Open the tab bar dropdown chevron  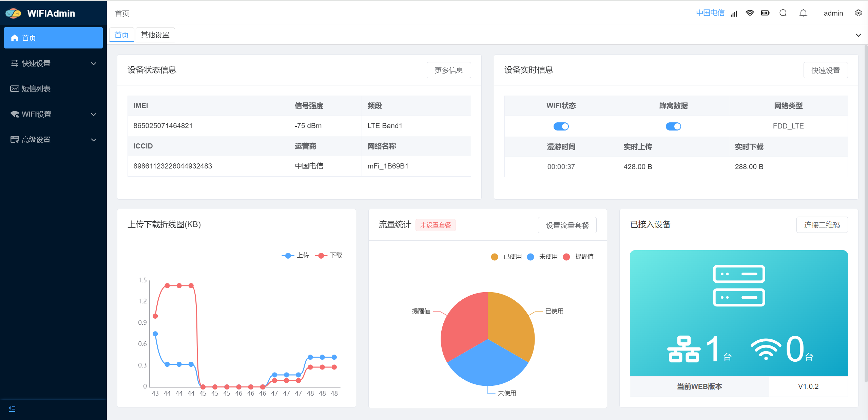tap(859, 35)
